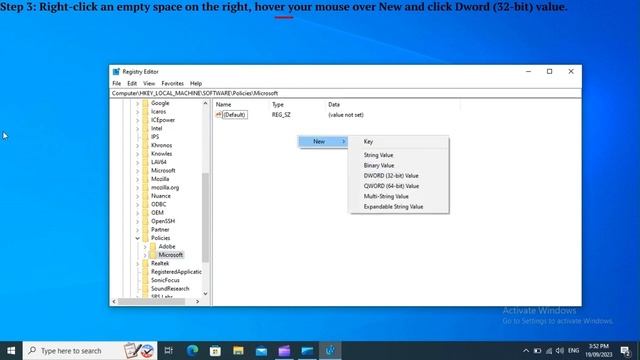The width and height of the screenshot is (640, 360).
Task: Select the SonicFocus key
Action: coord(165,280)
